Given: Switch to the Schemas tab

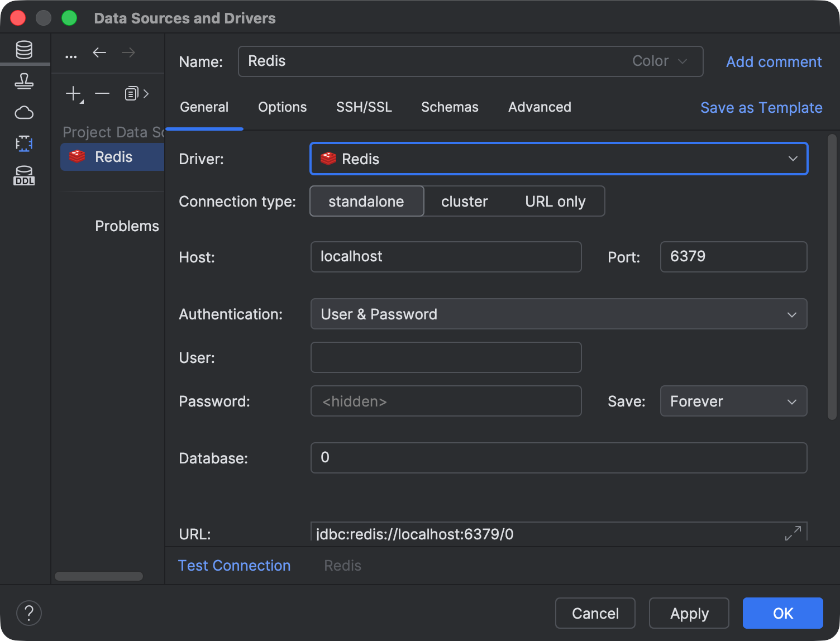Looking at the screenshot, I should pos(450,107).
